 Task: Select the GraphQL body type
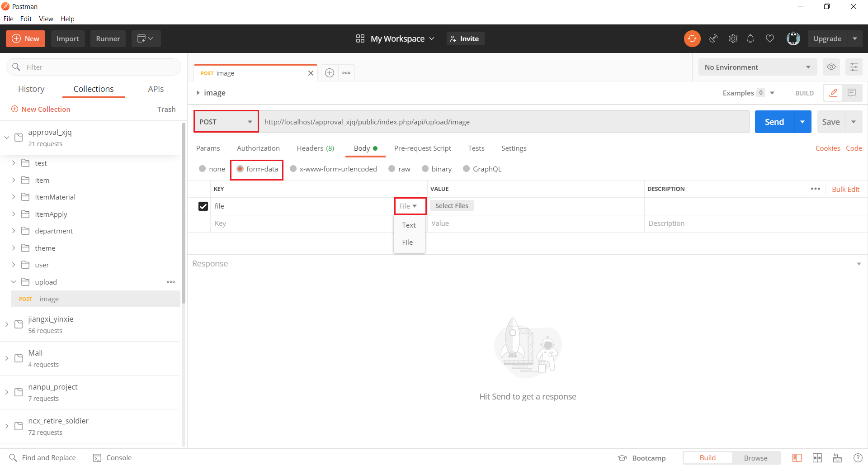pos(466,169)
